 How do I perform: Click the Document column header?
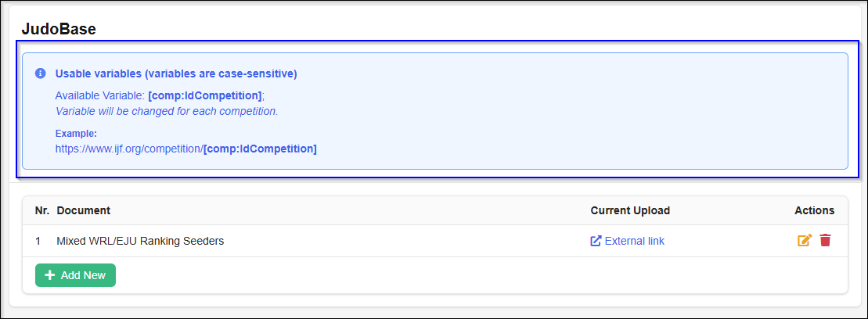(84, 210)
